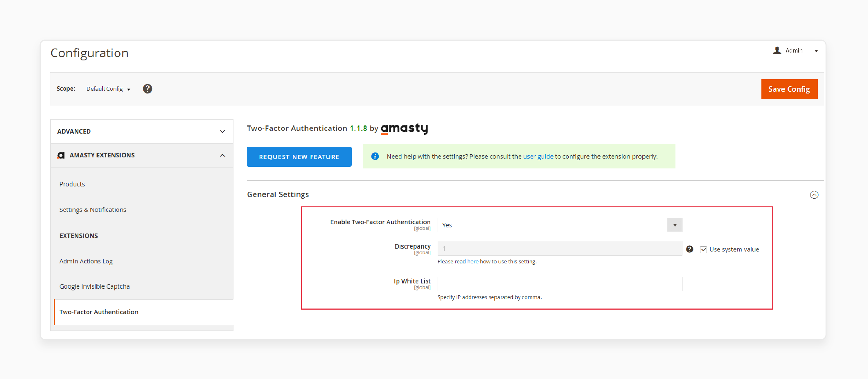This screenshot has height=379, width=868.
Task: Click the 'Use system value' label text
Action: (734, 249)
